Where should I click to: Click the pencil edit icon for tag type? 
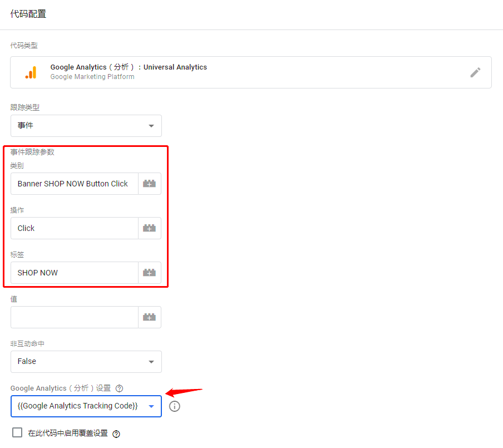(475, 72)
